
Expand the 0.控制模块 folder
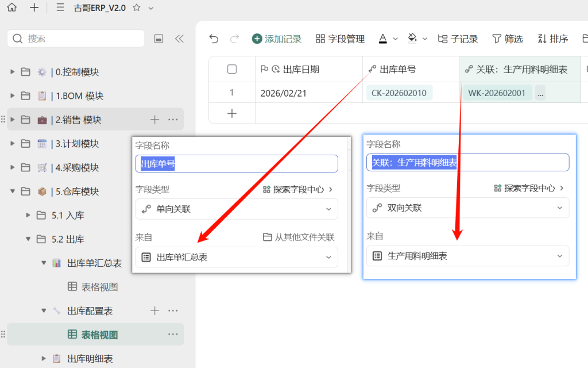(x=13, y=71)
